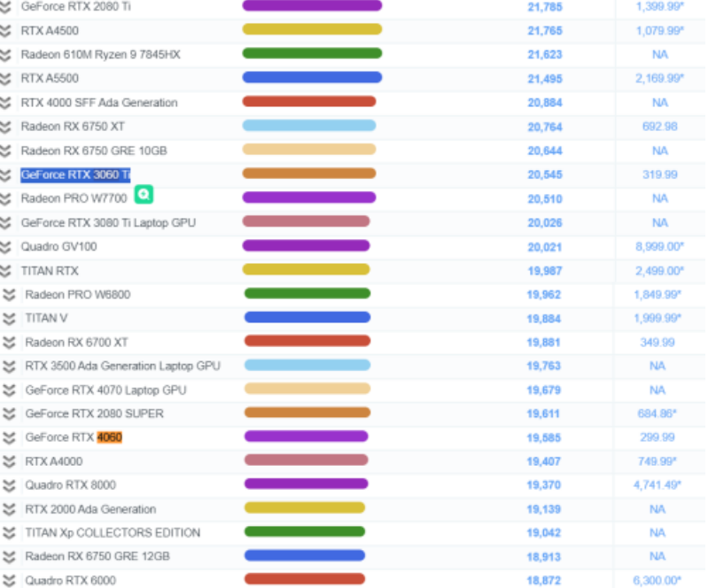Open the RTX 2000 Ada Generation link
708x588 pixels.
point(90,509)
